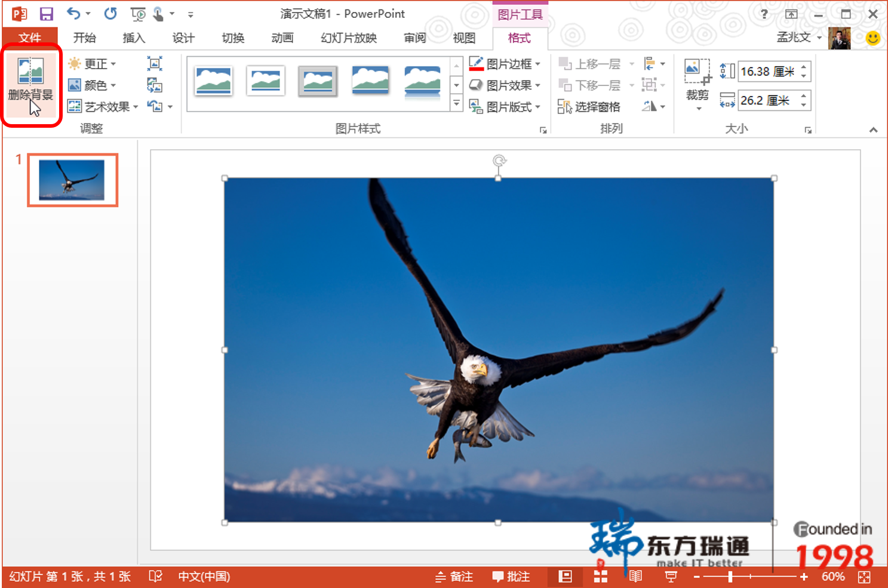Switch to the 设计 tab
888x588 pixels.
click(183, 38)
